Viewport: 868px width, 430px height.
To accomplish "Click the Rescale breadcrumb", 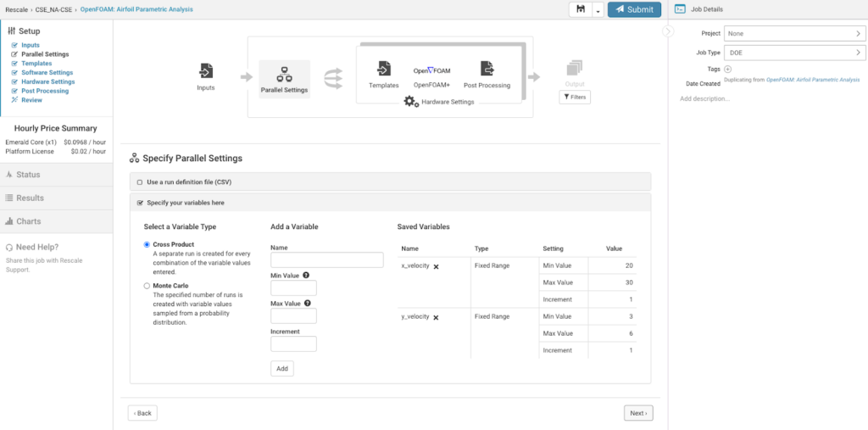I will pyautogui.click(x=17, y=9).
